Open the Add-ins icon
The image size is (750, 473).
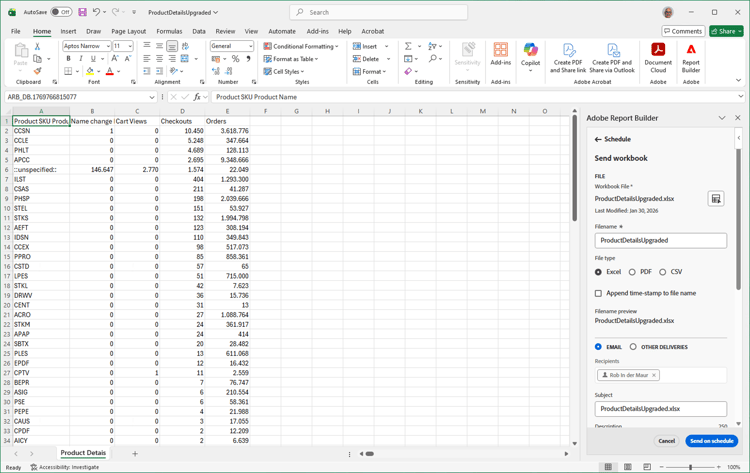(x=500, y=54)
